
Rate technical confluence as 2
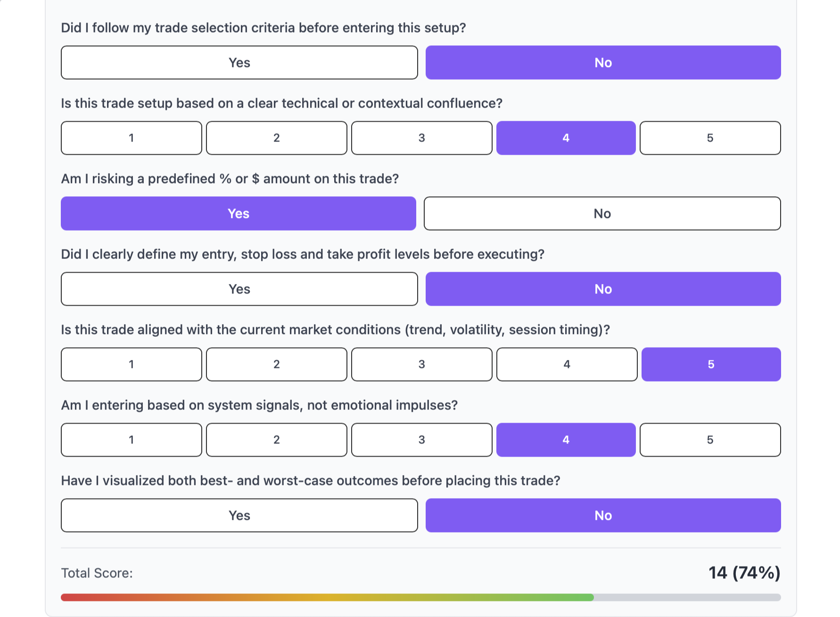coord(276,138)
